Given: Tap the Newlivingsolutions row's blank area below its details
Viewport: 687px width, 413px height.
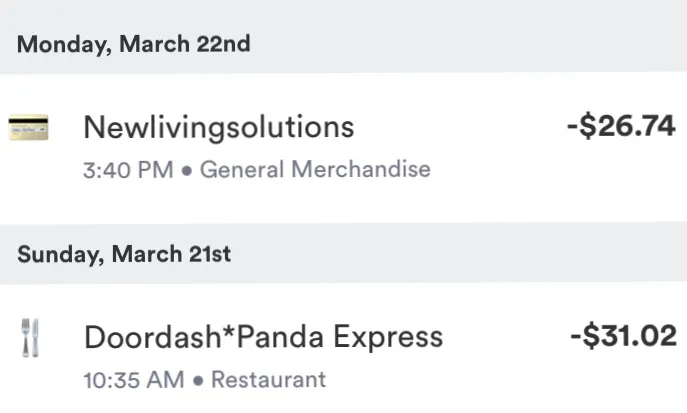Looking at the screenshot, I should (x=344, y=203).
